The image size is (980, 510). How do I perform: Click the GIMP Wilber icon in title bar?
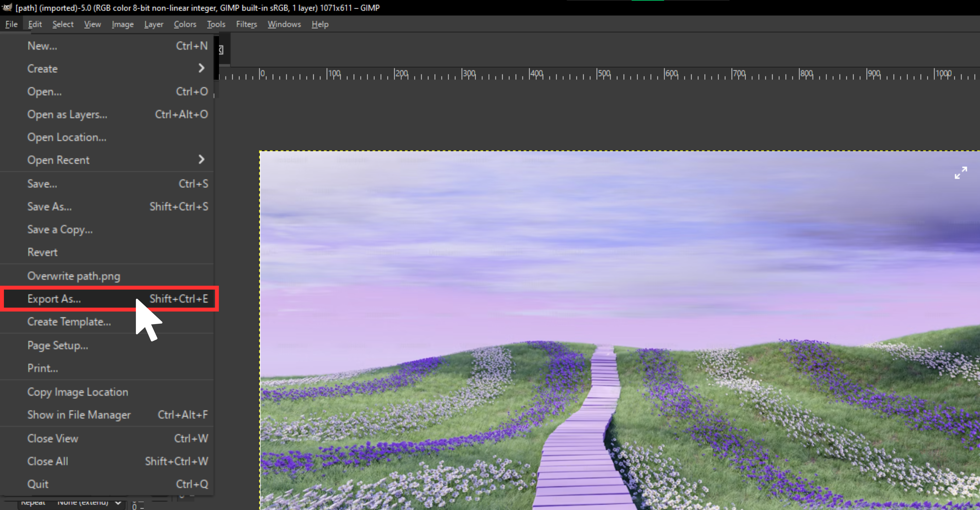[x=7, y=7]
